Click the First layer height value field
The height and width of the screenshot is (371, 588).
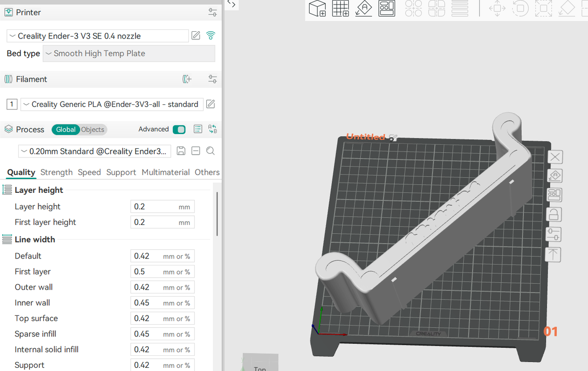163,222
